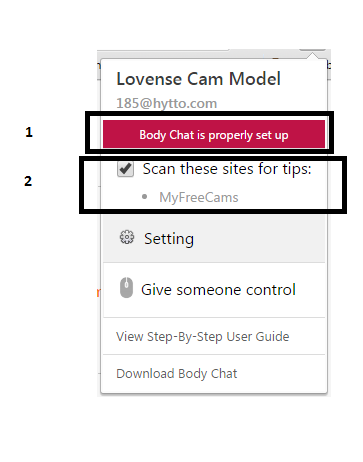
Task: Click the bullet point before MyFreeCams
Action: 144,197
